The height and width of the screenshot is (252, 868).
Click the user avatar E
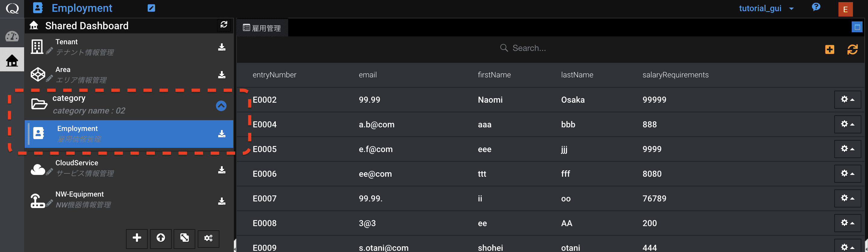(x=845, y=9)
